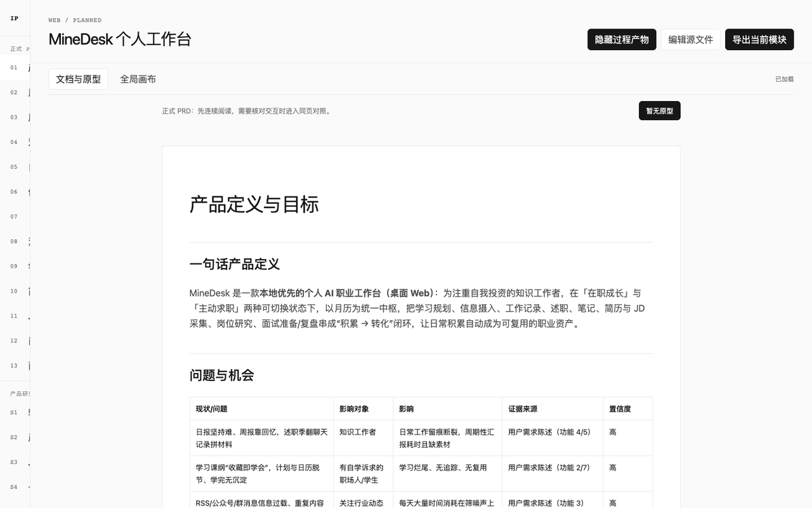Select sidebar item 04
The image size is (812, 508).
15,142
